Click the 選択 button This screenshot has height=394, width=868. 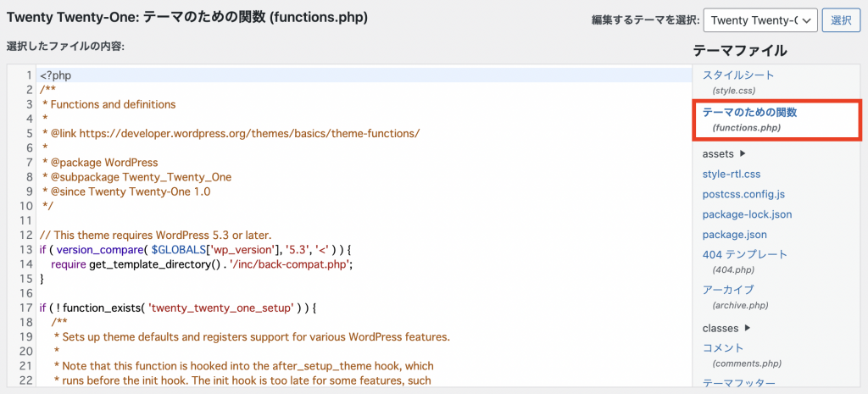coord(841,20)
